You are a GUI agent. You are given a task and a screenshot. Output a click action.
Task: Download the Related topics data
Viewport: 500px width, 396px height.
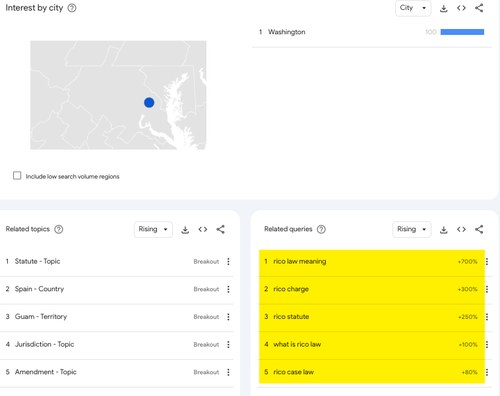coord(185,230)
